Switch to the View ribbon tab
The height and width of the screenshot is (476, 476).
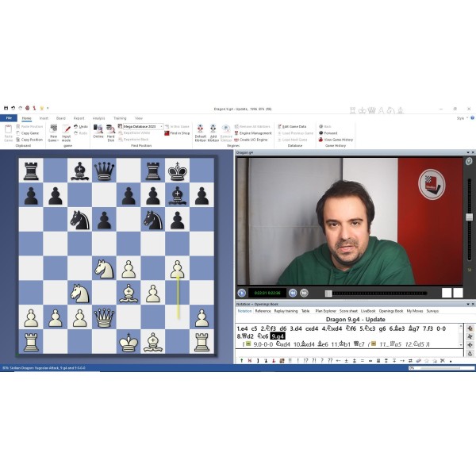click(x=138, y=118)
